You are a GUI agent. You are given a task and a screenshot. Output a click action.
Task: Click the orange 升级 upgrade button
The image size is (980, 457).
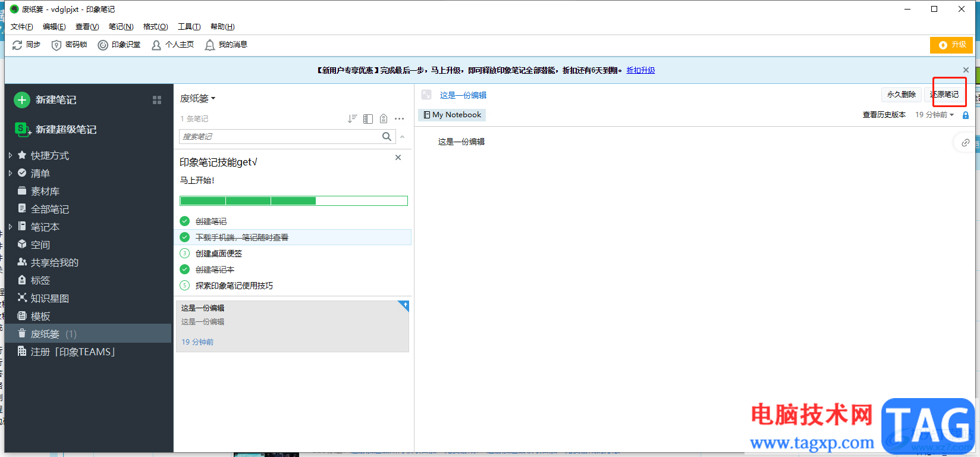[951, 45]
